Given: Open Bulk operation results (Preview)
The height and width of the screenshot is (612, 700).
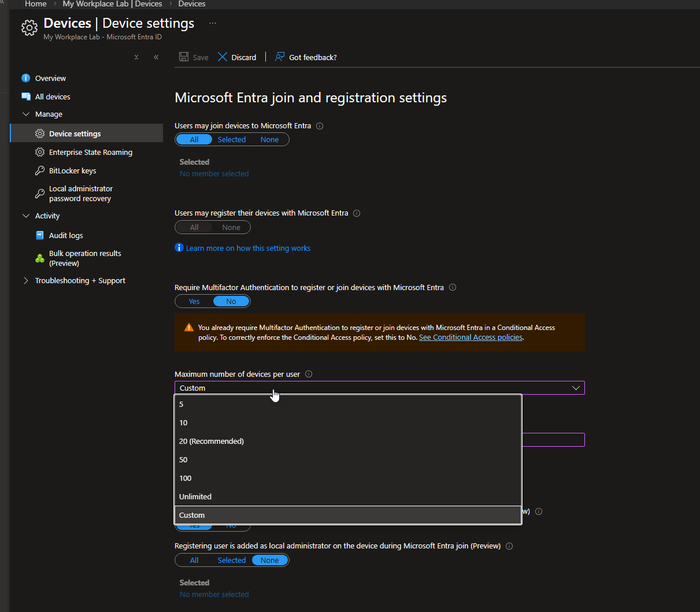Looking at the screenshot, I should pyautogui.click(x=85, y=258).
